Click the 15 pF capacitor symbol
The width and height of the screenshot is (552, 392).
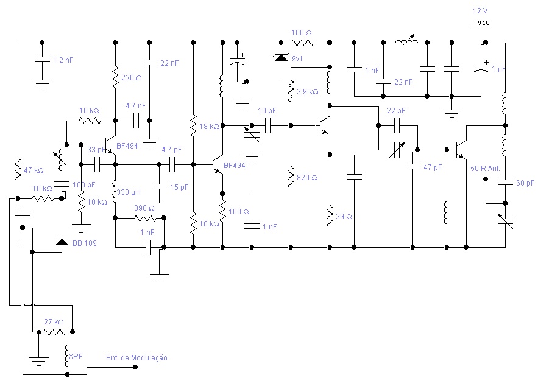pos(159,186)
